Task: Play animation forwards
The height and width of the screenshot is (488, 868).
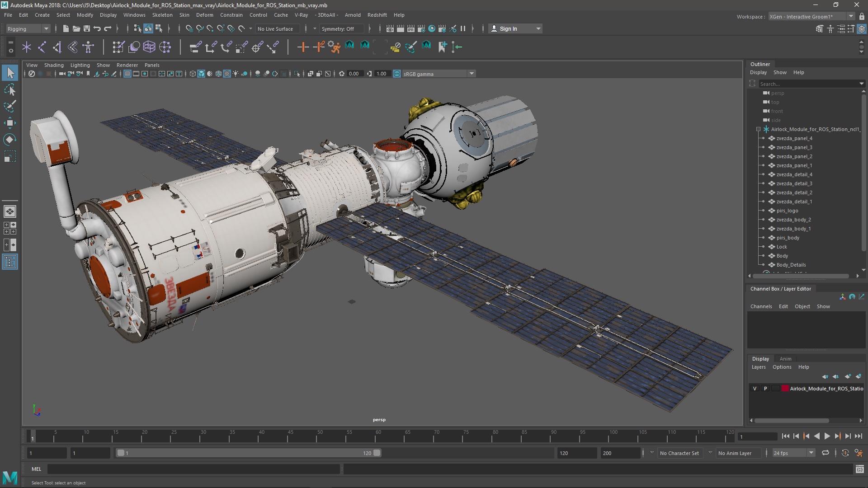Action: point(827,436)
